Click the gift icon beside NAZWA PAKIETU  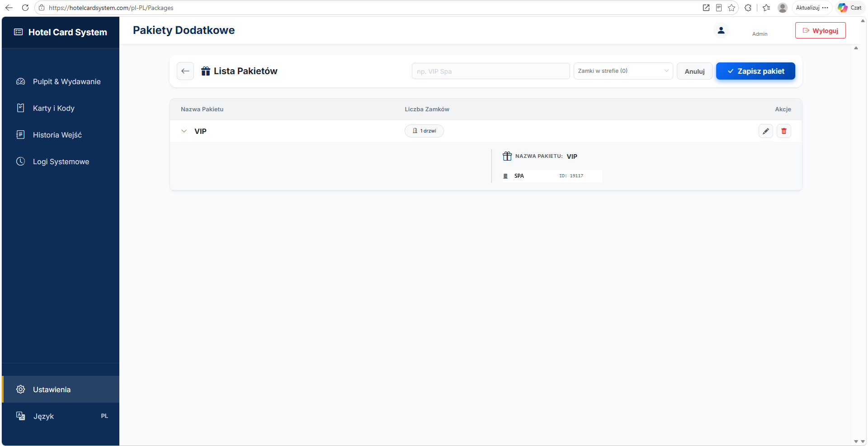pos(507,156)
